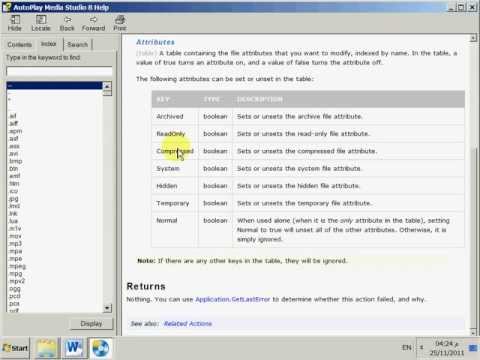Open the Application.GetLastError link
The width and height of the screenshot is (480, 360).
point(232,299)
